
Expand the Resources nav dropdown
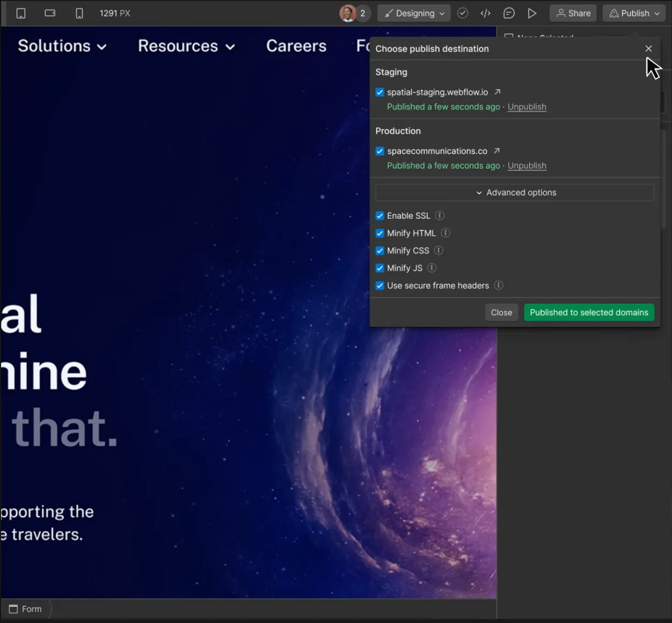(x=186, y=46)
